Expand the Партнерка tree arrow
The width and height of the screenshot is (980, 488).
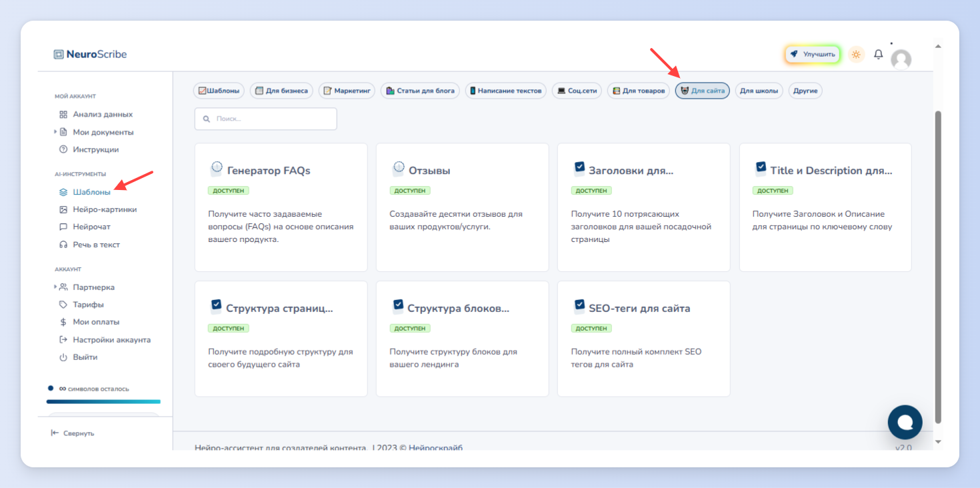pos(55,287)
